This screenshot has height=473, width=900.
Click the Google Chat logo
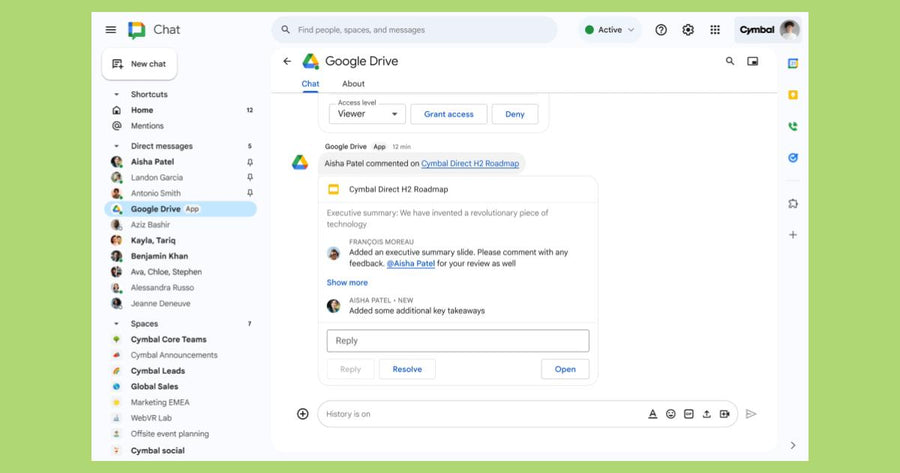pyautogui.click(x=137, y=30)
